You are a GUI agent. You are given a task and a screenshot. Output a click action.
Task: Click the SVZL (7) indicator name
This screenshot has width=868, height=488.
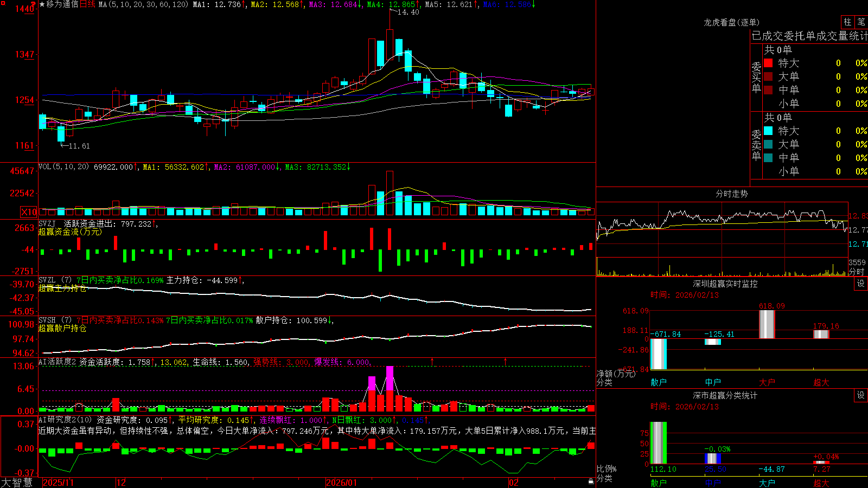[x=55, y=280]
